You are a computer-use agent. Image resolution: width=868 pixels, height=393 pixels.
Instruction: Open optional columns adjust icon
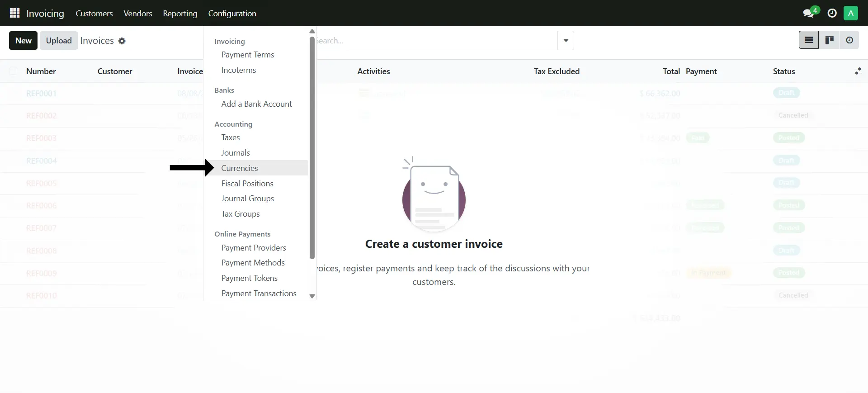pyautogui.click(x=858, y=71)
